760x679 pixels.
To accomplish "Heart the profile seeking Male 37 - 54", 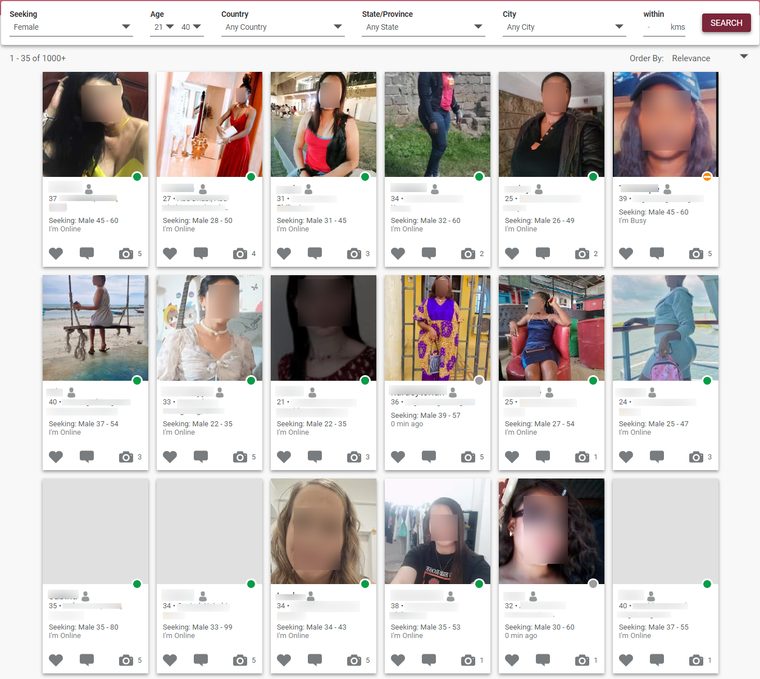I will click(x=56, y=457).
